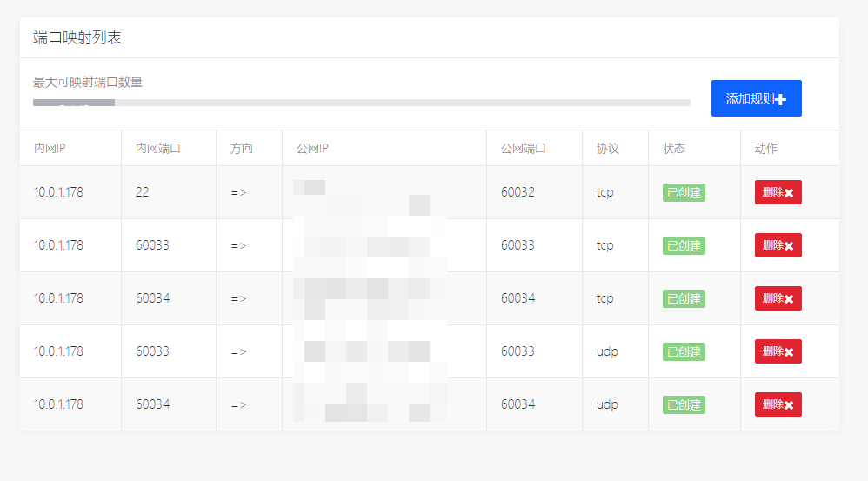This screenshot has width=868, height=481.
Task: Click the 方向 column header
Action: (242, 149)
